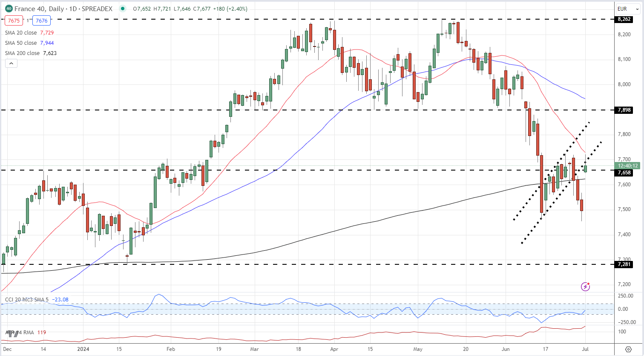
Task: Click the +180 (+2.40%) change value
Action: coord(230,9)
